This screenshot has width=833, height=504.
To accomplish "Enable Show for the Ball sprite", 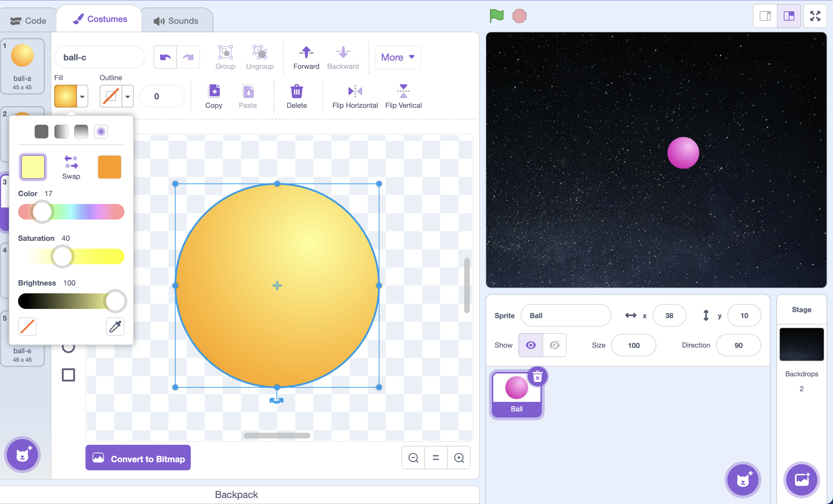I will point(530,345).
